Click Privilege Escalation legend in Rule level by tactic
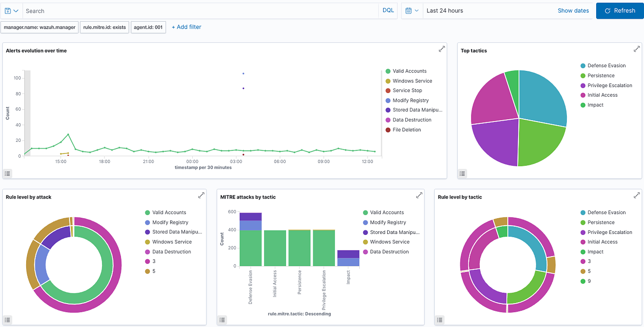 click(606, 233)
